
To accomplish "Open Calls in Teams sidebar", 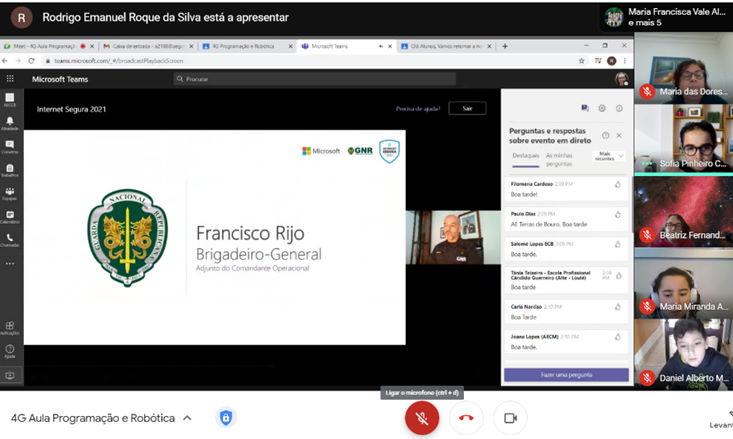I will pos(10,240).
